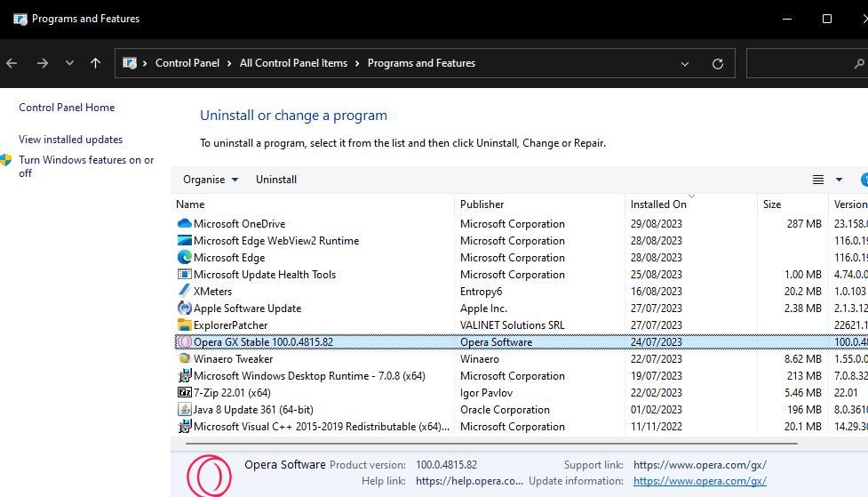Select the 7-Zip program icon
This screenshot has height=497, width=868.
185,393
